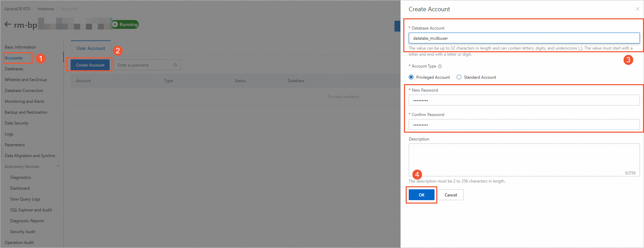Click the Enter a username search field
644x248 pixels.
coord(147,65)
